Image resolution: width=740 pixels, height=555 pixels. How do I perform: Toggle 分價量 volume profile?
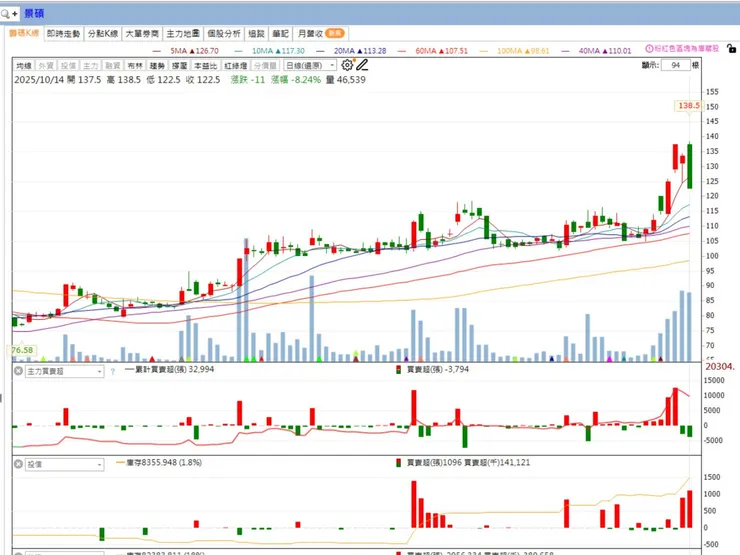(x=265, y=66)
